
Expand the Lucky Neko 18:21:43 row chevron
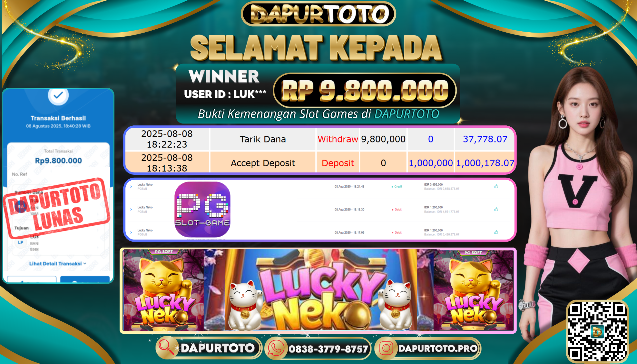pos(131,187)
